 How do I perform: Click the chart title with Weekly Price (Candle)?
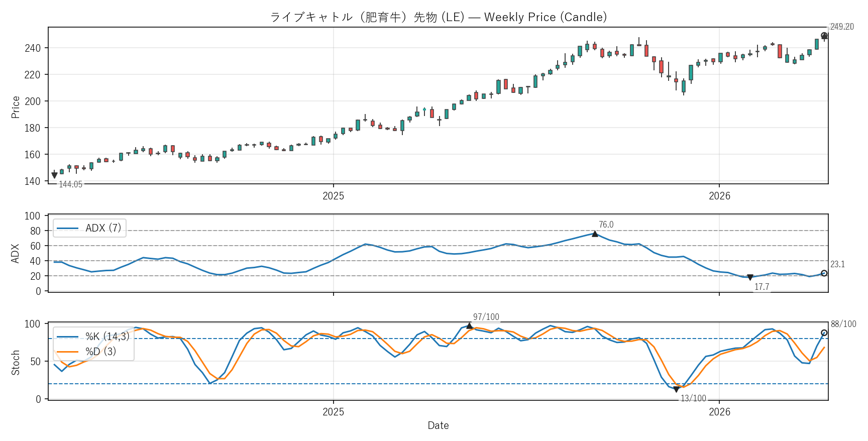click(x=438, y=17)
